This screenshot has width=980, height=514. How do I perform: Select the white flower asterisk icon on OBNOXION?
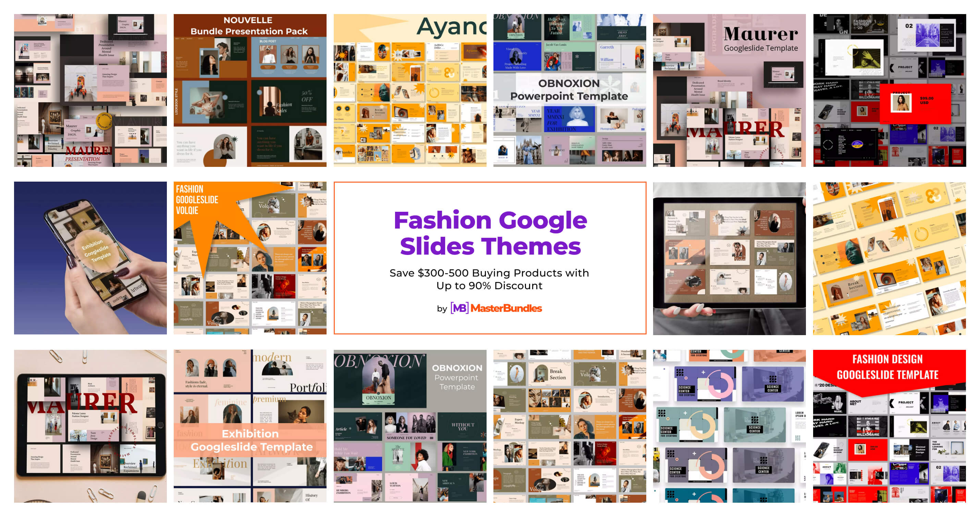coord(610,85)
